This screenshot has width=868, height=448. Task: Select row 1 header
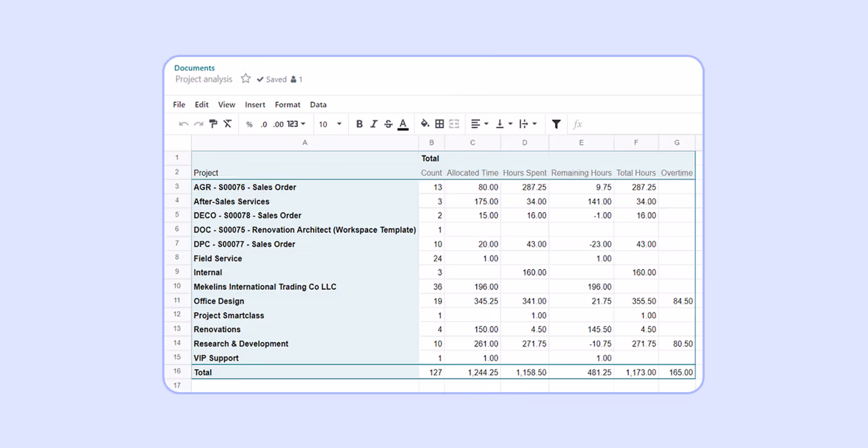[178, 158]
